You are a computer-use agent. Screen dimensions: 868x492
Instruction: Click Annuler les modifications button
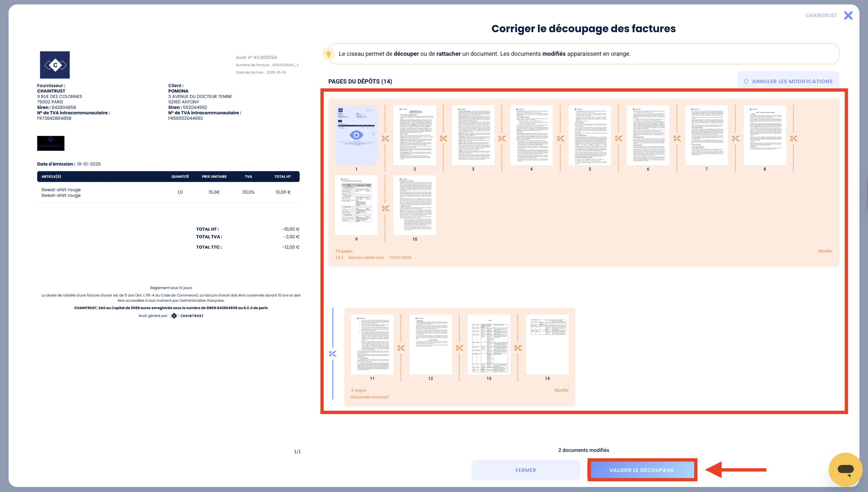pyautogui.click(x=788, y=81)
